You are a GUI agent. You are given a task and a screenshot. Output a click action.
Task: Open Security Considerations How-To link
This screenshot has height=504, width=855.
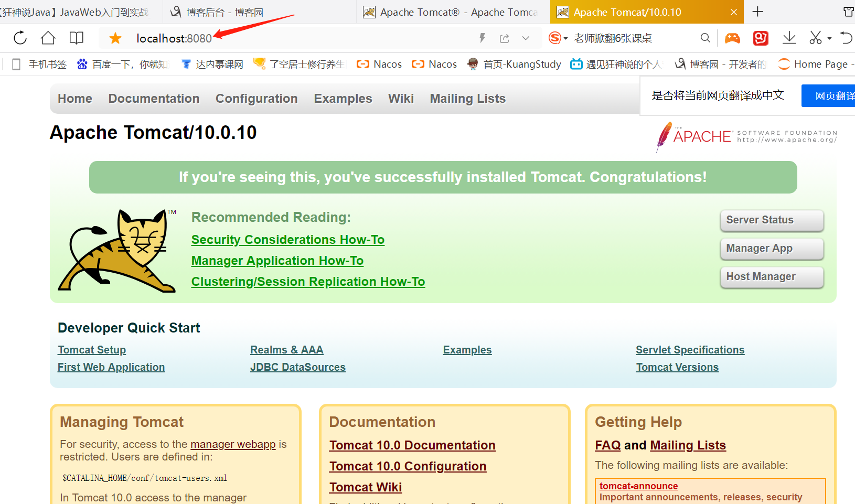point(288,240)
